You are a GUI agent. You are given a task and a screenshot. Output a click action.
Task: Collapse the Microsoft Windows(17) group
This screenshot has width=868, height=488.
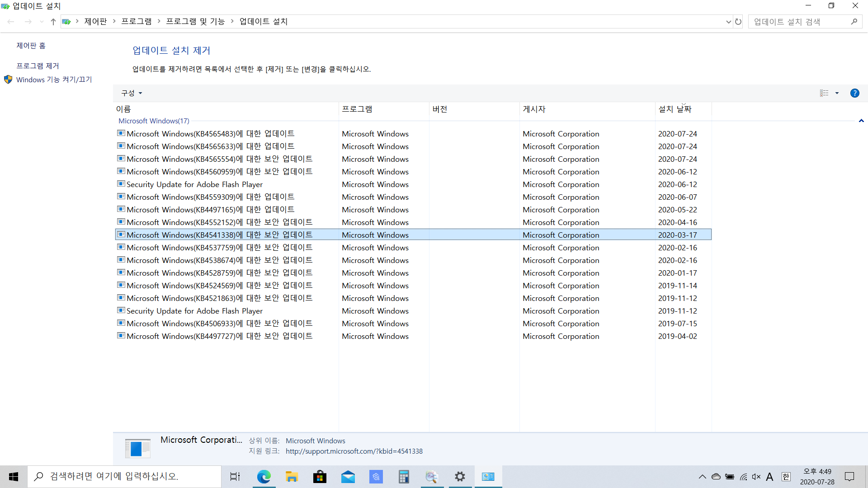point(861,121)
